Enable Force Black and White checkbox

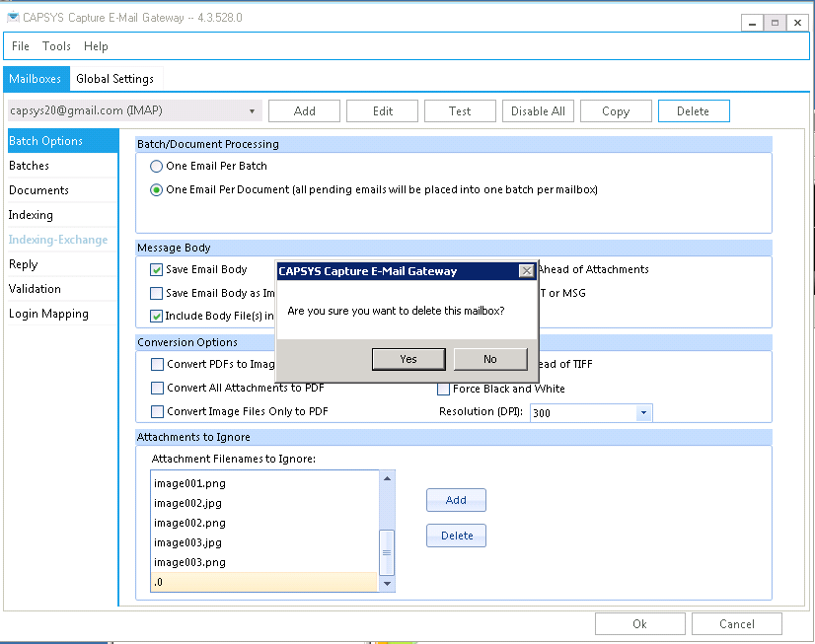click(443, 389)
